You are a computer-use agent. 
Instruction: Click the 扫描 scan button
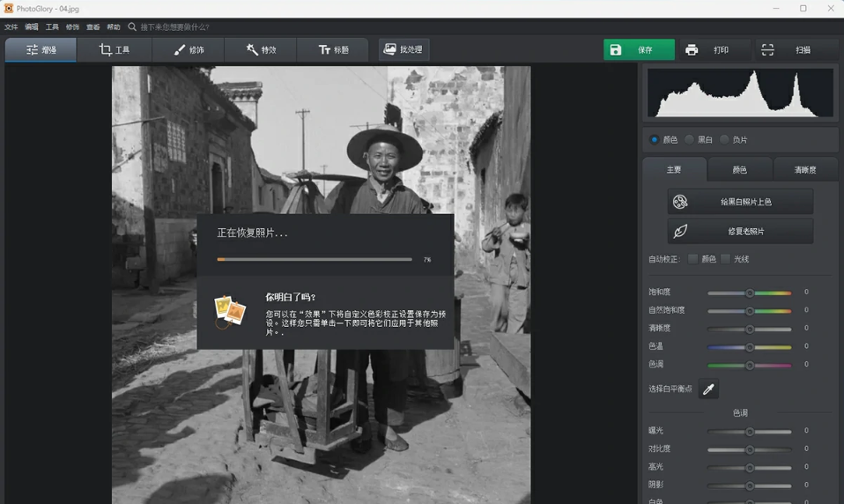(x=795, y=49)
